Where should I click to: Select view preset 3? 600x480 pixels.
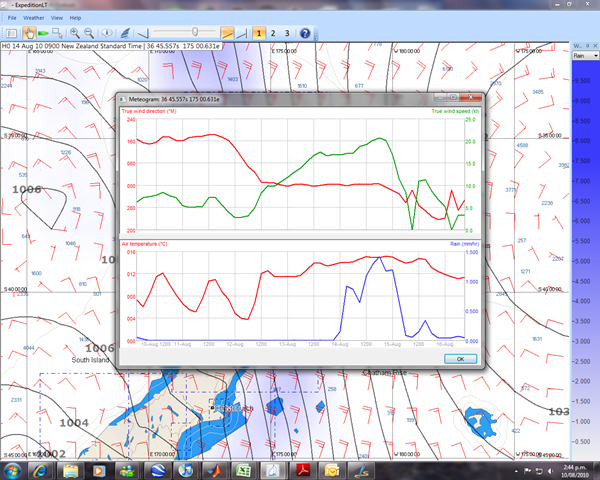pos(287,33)
